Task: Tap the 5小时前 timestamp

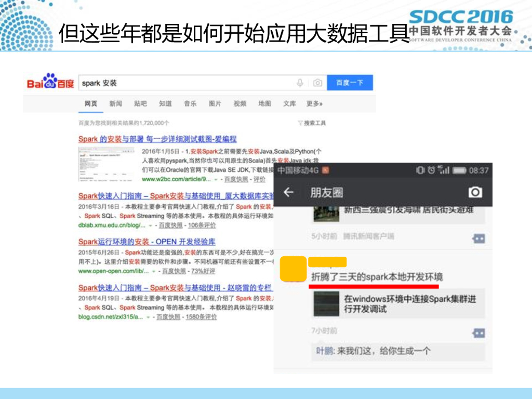Action: point(324,236)
